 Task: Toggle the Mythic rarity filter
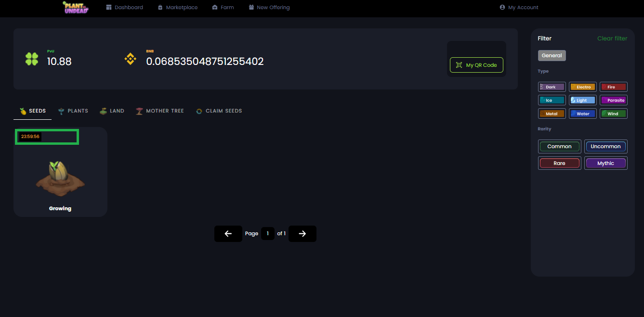point(605,163)
